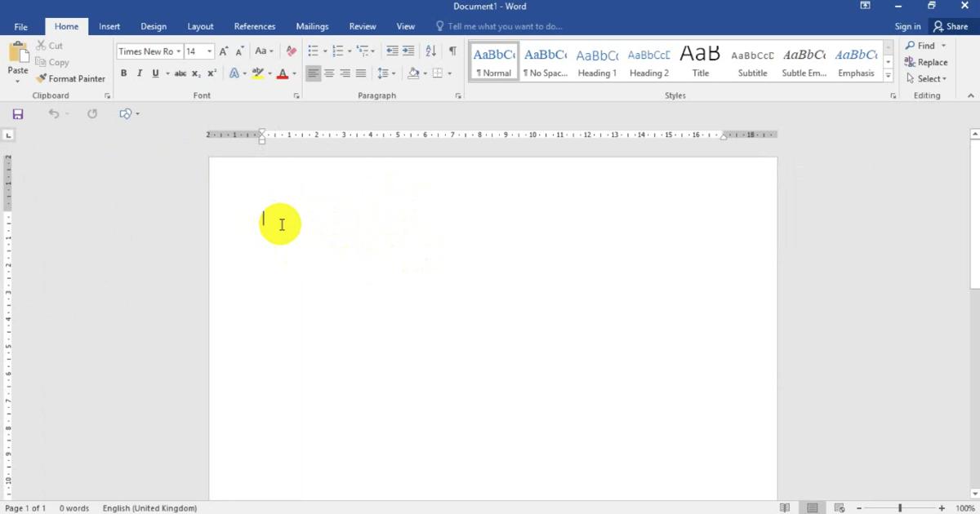The width and height of the screenshot is (980, 514).
Task: Open the Change Case dropdown
Action: (264, 51)
